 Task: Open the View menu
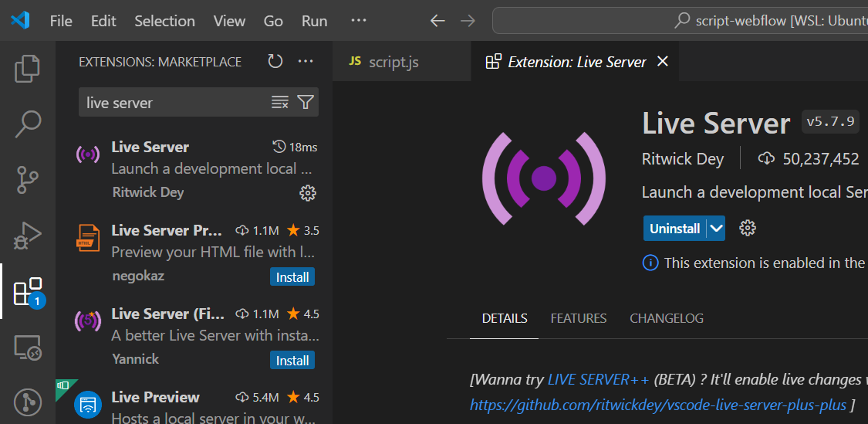pyautogui.click(x=229, y=21)
